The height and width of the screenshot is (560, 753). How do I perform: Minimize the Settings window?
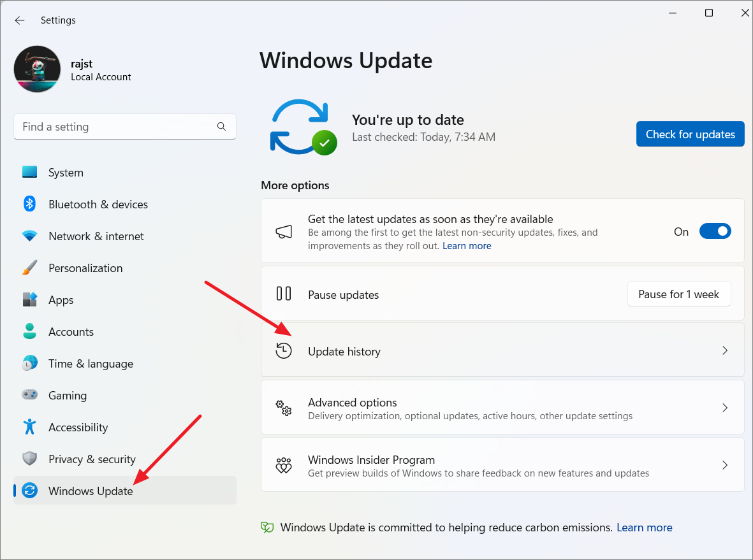(673, 13)
